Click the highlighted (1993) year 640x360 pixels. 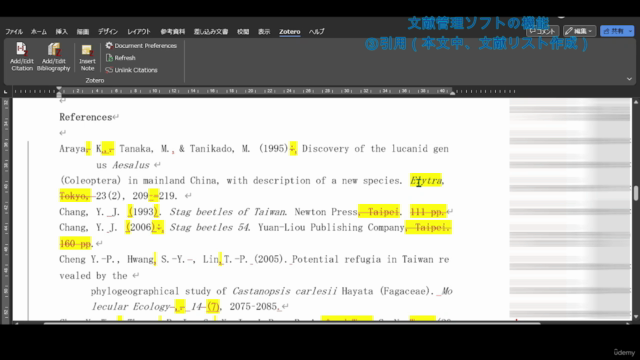[x=142, y=212]
